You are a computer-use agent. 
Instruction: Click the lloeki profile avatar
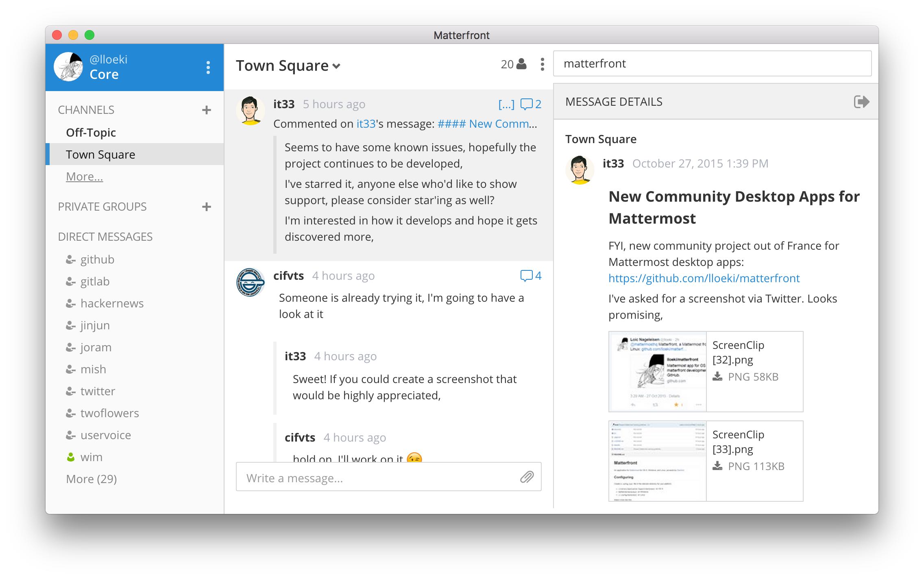coord(69,67)
